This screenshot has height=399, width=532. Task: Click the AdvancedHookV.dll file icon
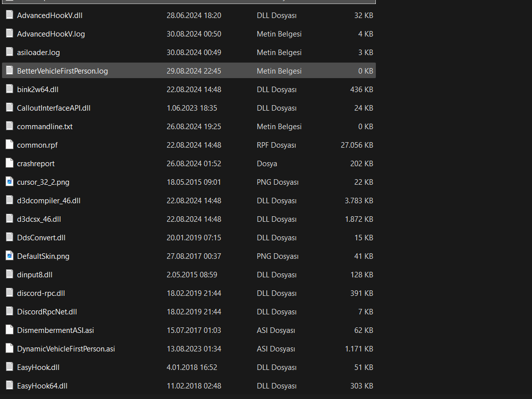(x=9, y=15)
